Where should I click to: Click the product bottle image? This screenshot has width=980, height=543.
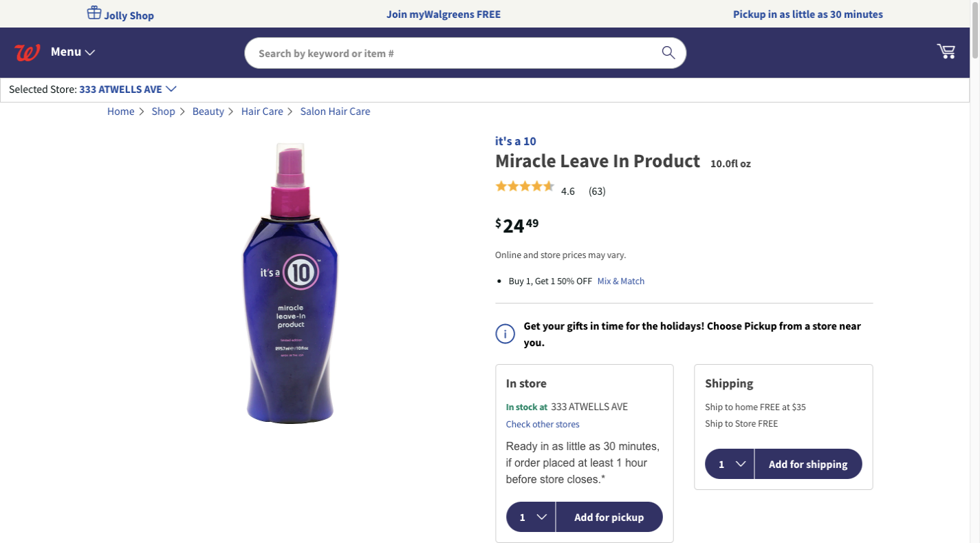click(290, 282)
